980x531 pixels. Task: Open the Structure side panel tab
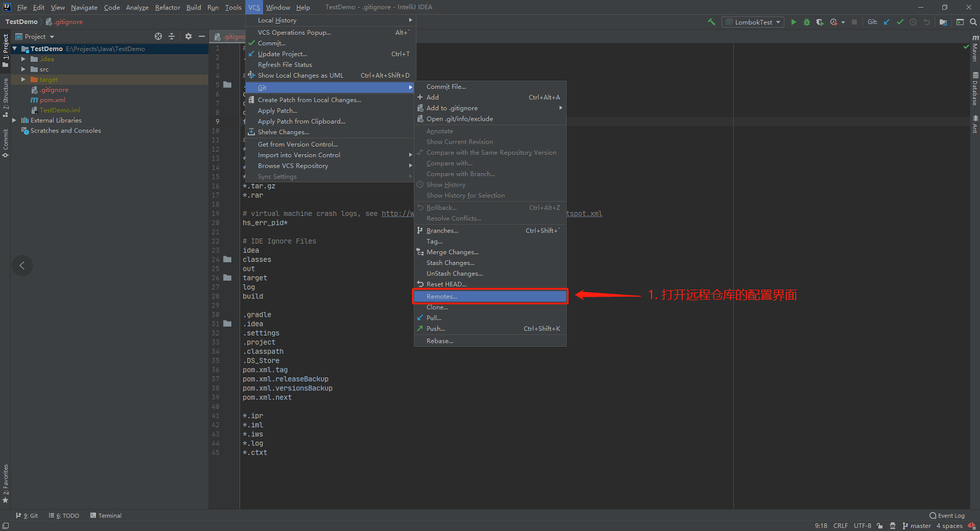point(5,97)
